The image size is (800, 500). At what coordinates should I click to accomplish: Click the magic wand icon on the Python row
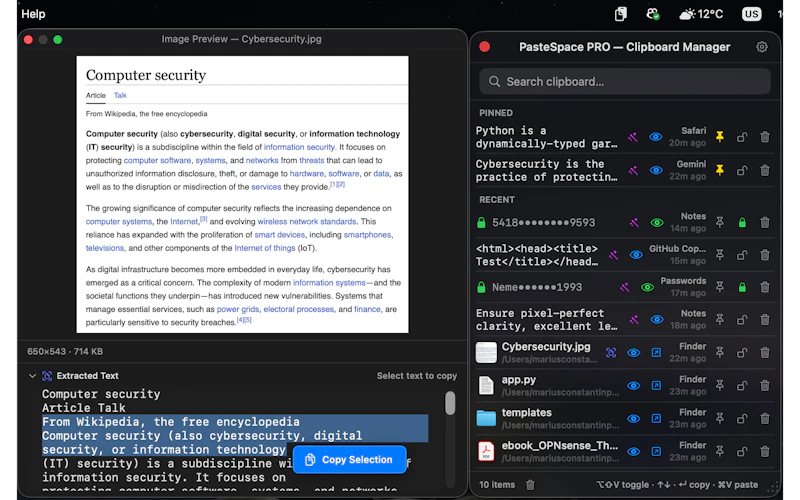(633, 137)
